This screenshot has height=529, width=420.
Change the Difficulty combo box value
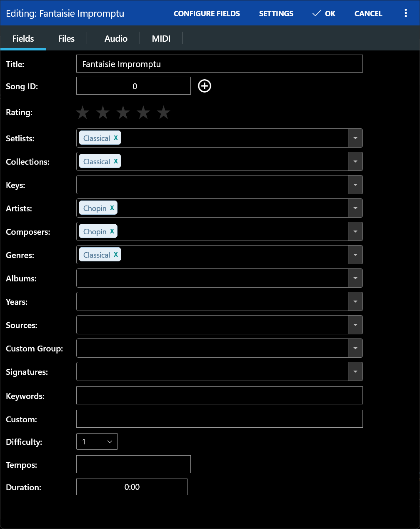pos(97,441)
